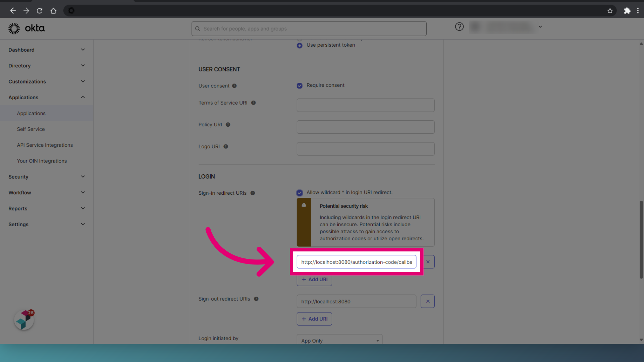Click the search magnifier icon
The height and width of the screenshot is (362, 644).
tap(198, 29)
